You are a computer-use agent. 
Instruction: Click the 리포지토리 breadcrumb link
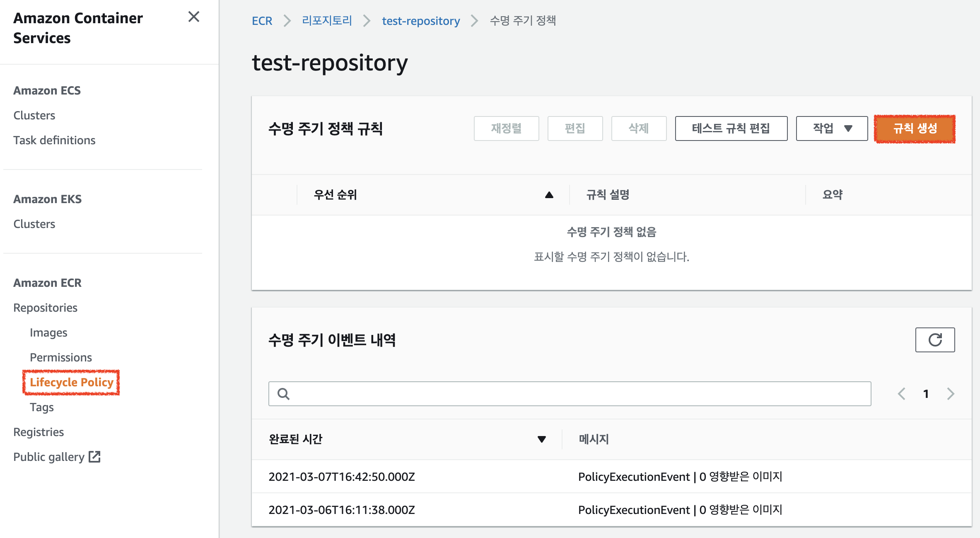(x=327, y=21)
